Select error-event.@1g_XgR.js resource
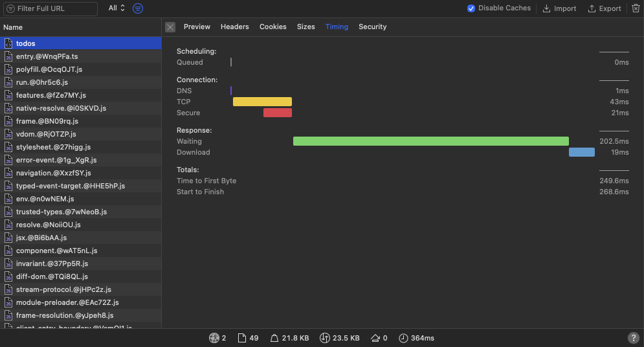 80,160
